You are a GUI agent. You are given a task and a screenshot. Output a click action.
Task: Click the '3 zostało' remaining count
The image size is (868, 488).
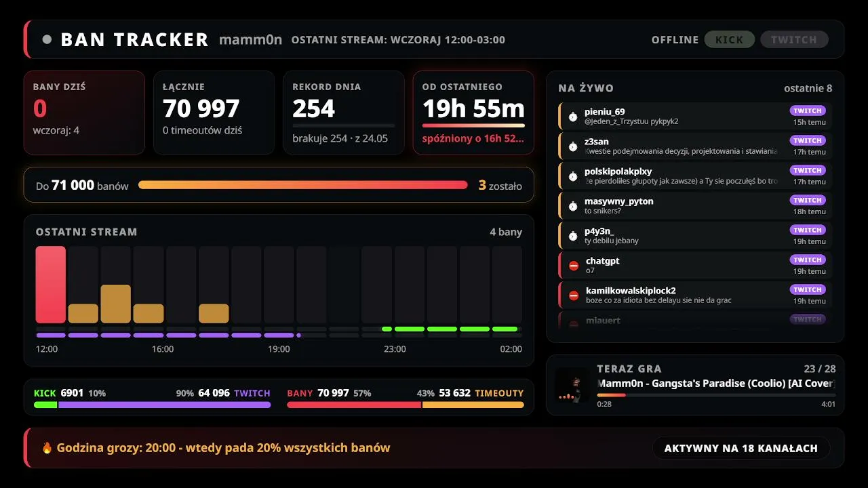500,185
